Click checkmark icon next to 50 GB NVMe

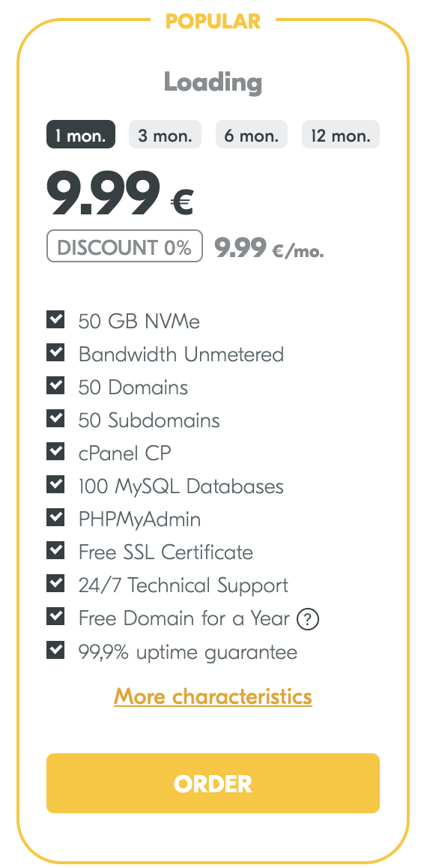coord(55,319)
